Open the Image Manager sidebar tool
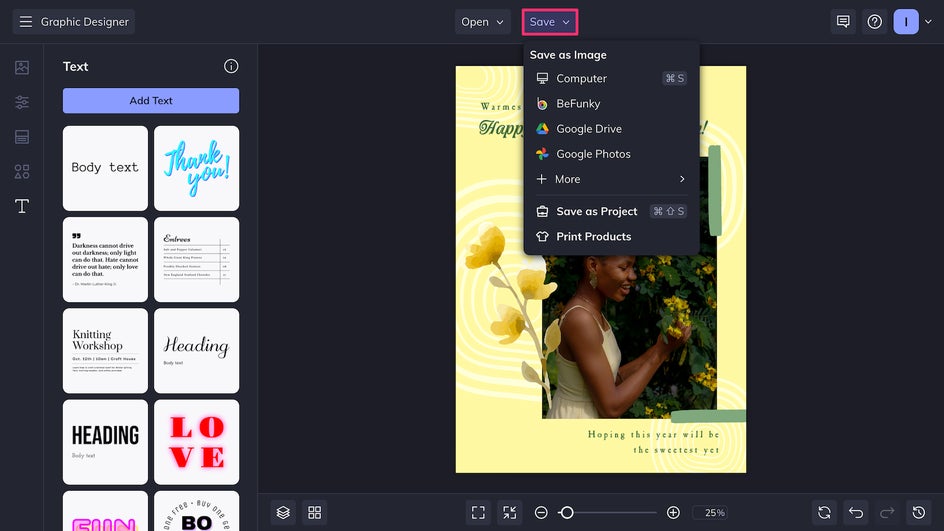Viewport: 944px width, 531px height. pos(22,67)
